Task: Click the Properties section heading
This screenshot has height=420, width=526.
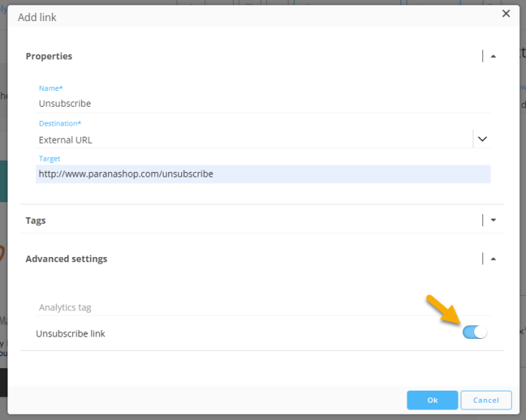Action: (49, 56)
